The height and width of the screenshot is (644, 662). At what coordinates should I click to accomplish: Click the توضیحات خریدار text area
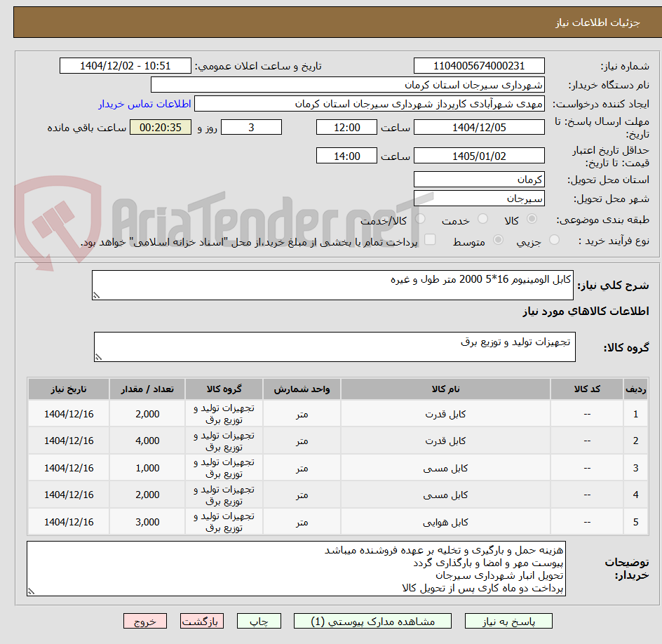297,569
